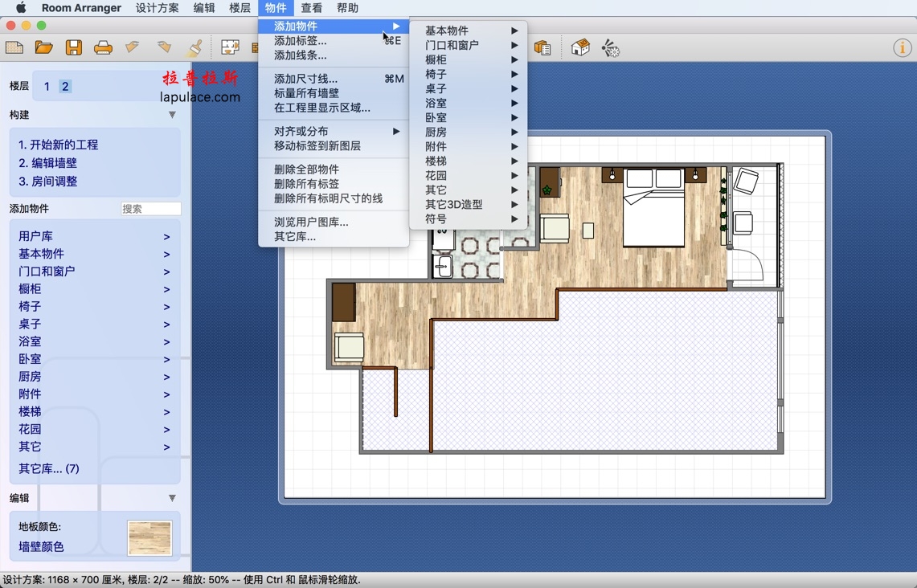Click the Undo arrow toolbar icon
Image resolution: width=917 pixels, height=588 pixels.
tap(133, 47)
